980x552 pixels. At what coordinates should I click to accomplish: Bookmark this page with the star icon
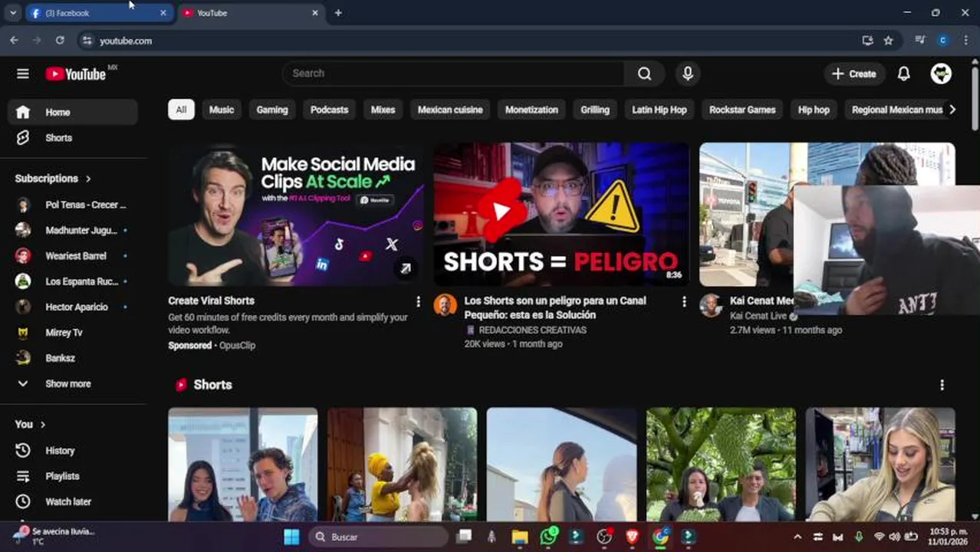(x=888, y=41)
